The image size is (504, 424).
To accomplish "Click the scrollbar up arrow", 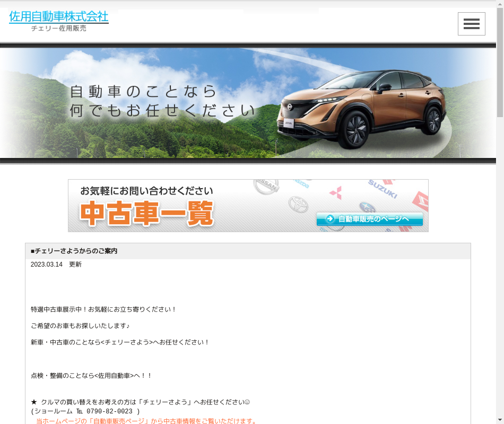I will pyautogui.click(x=500, y=4).
